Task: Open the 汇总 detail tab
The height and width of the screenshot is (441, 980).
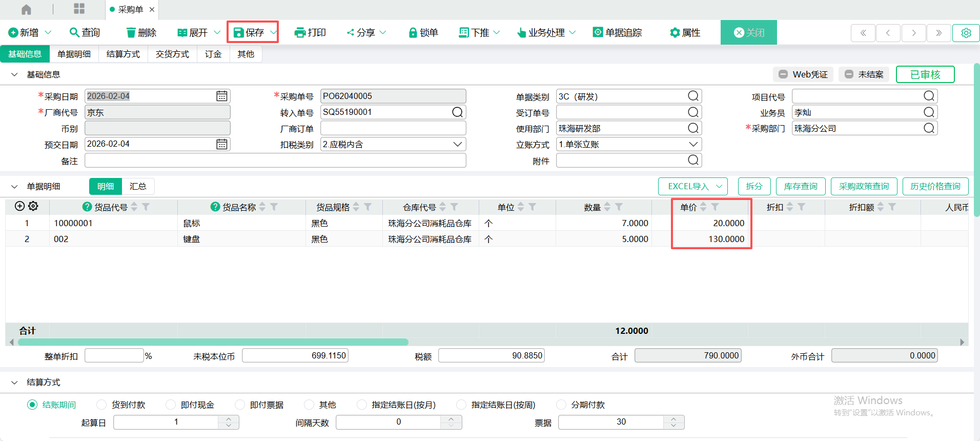Action: [138, 187]
